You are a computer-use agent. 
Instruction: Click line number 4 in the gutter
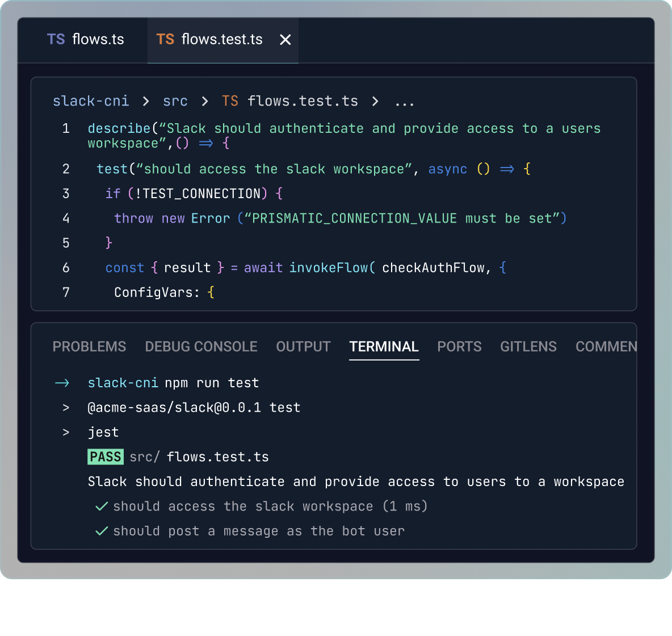[66, 218]
